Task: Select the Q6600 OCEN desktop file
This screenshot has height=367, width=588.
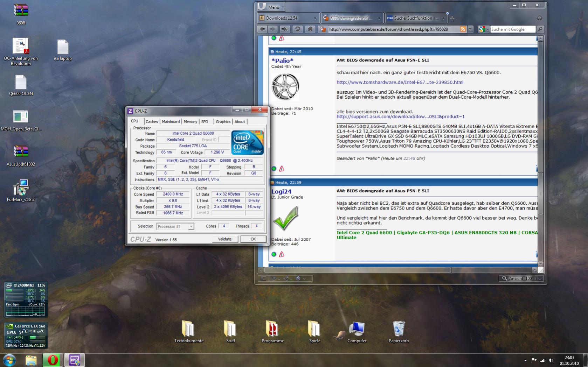Action: click(x=21, y=86)
